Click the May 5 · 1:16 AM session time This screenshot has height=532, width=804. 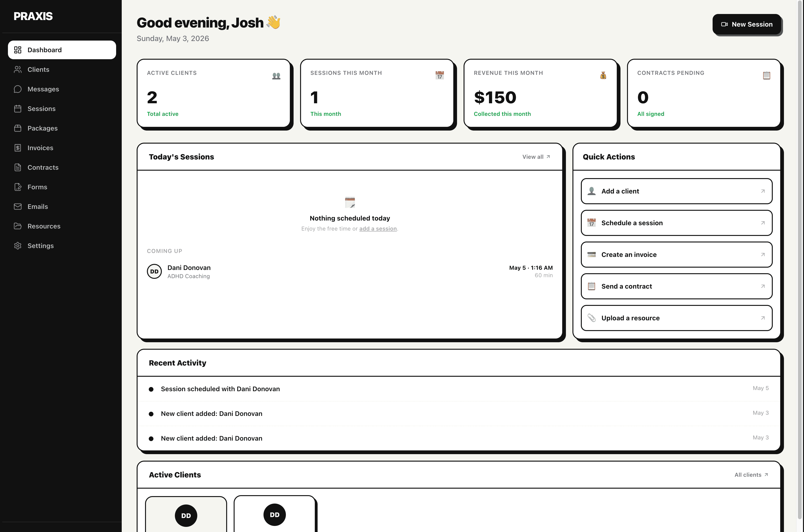tap(531, 268)
